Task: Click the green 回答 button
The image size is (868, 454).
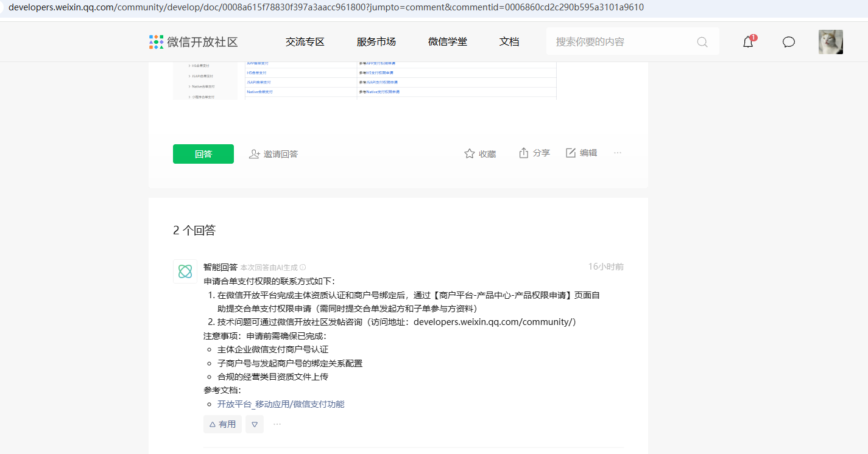Action: (203, 154)
